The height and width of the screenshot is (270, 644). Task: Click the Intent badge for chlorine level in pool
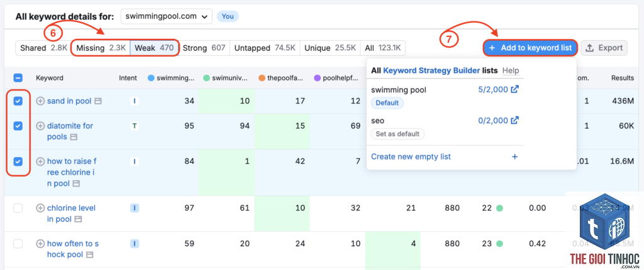pos(135,208)
